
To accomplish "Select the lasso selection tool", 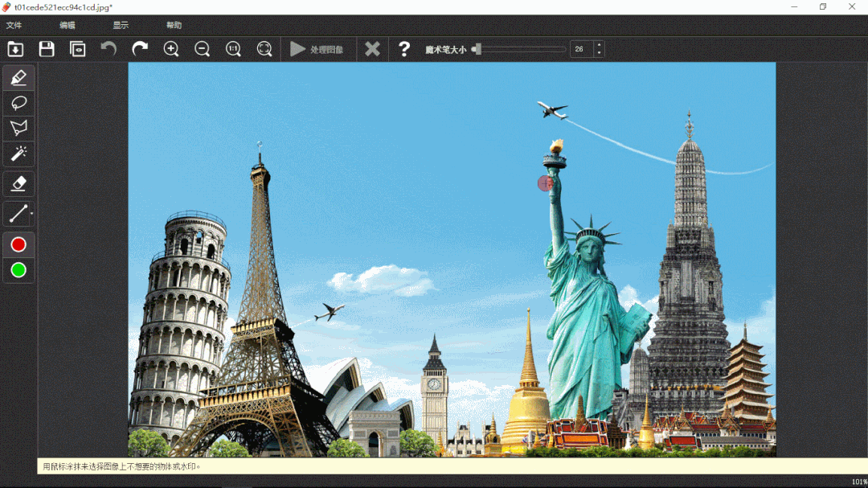I will coord(18,103).
